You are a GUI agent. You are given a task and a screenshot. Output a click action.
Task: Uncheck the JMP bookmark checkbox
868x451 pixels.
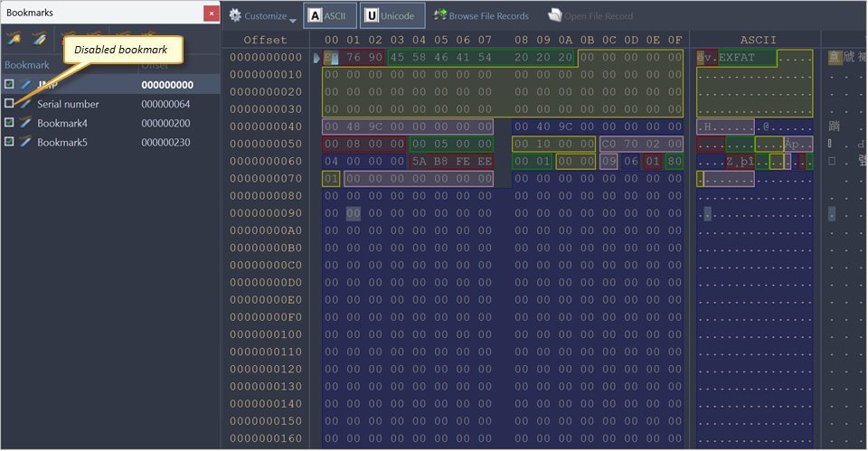click(x=9, y=84)
